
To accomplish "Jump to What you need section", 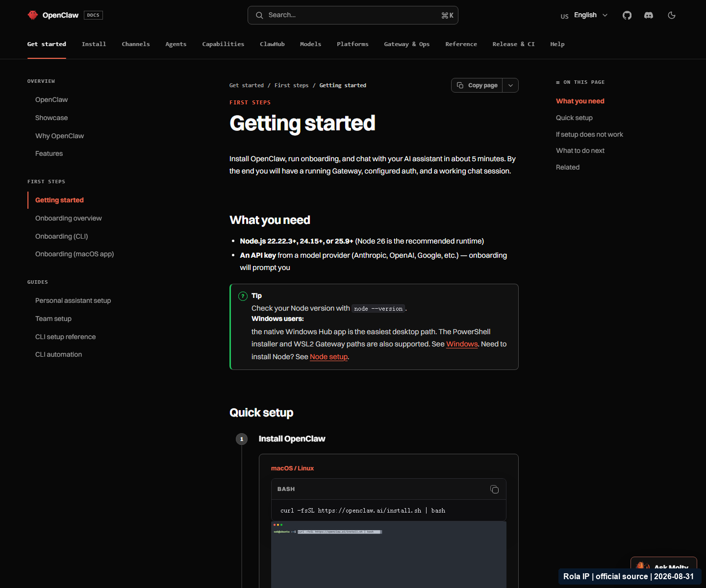I will click(x=580, y=101).
